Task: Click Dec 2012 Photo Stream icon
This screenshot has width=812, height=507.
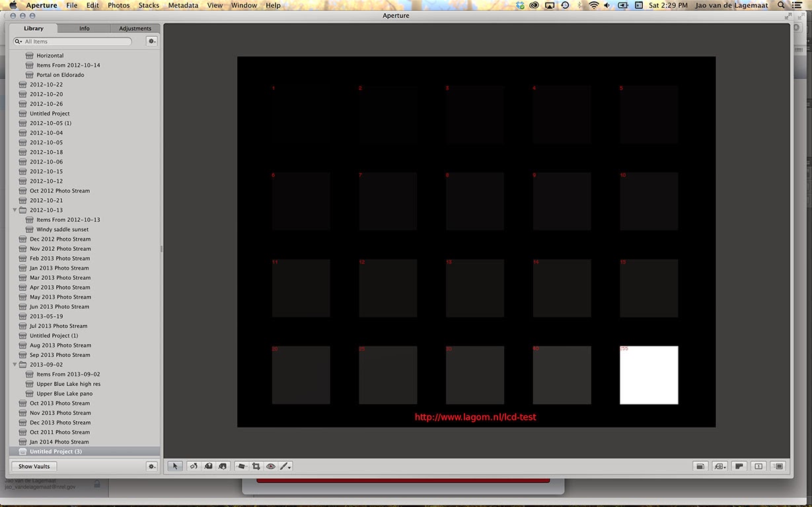Action: click(22, 239)
